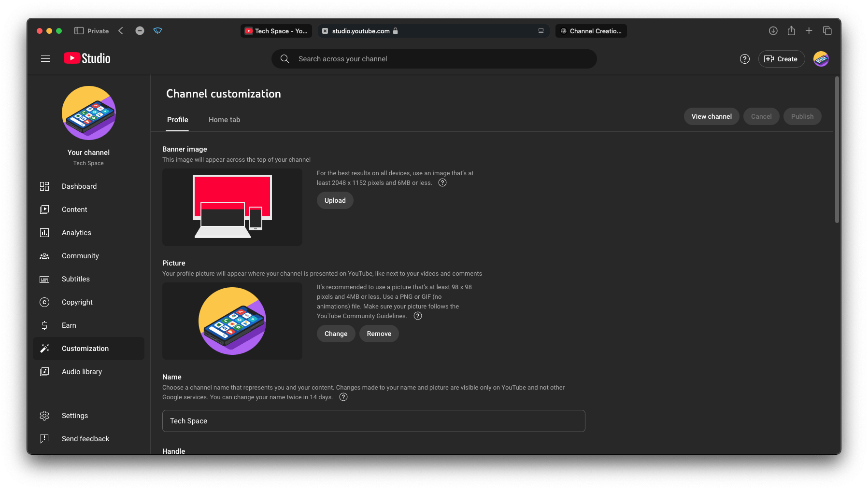The image size is (868, 490).
Task: Click the channel Name text field
Action: (373, 421)
